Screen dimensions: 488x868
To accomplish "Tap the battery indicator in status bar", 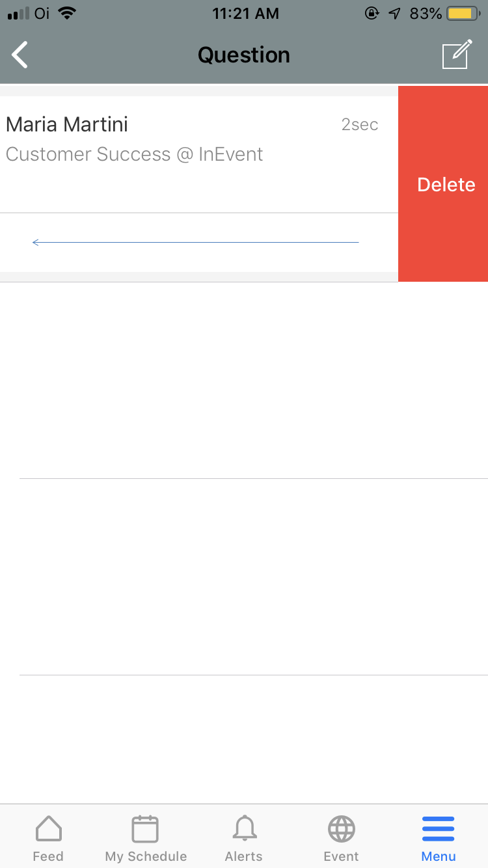I will (463, 14).
